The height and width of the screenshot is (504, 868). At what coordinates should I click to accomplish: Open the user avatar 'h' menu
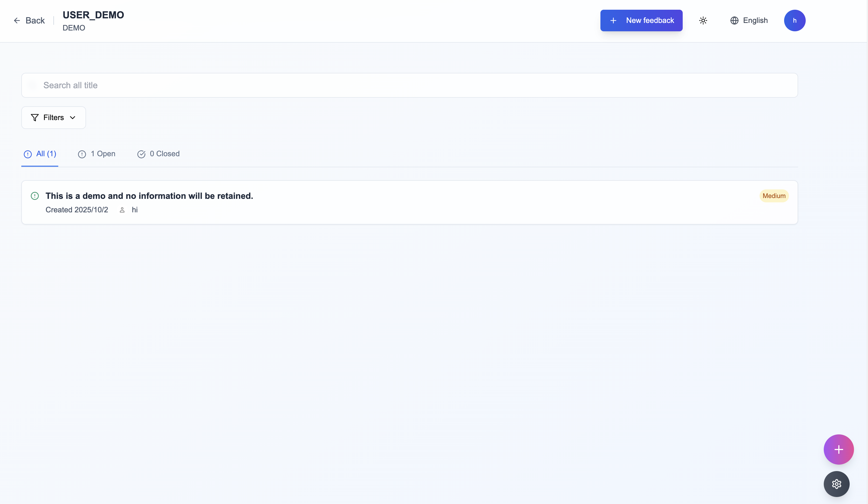(794, 21)
